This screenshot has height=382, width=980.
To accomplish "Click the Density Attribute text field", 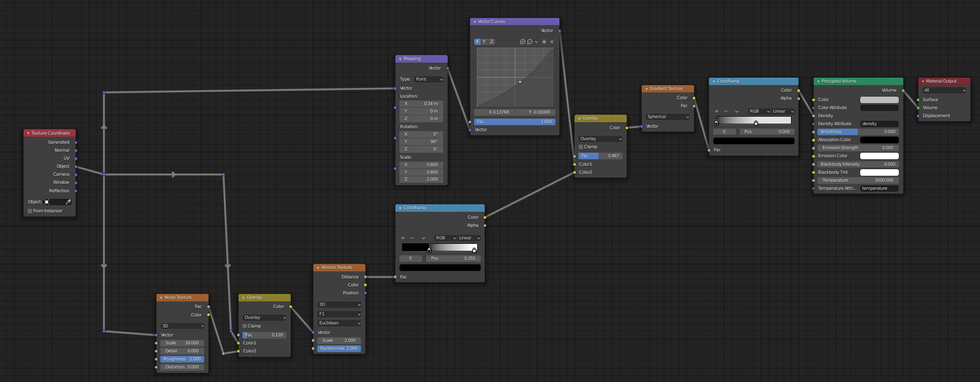I will pos(879,124).
